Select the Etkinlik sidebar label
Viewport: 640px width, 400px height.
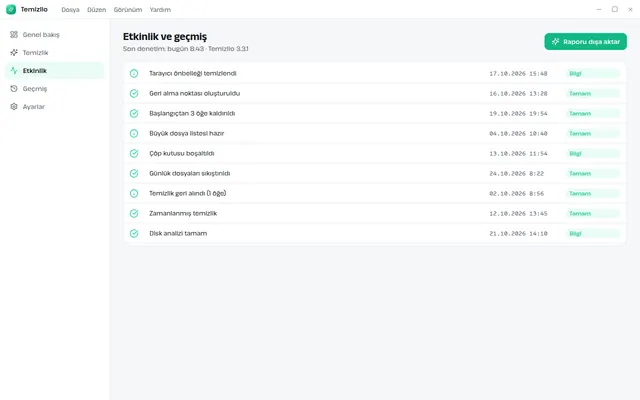point(35,71)
